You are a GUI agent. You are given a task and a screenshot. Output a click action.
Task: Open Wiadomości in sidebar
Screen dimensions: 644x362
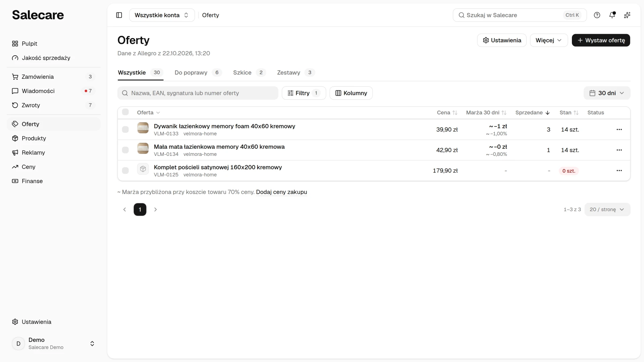[54, 91]
